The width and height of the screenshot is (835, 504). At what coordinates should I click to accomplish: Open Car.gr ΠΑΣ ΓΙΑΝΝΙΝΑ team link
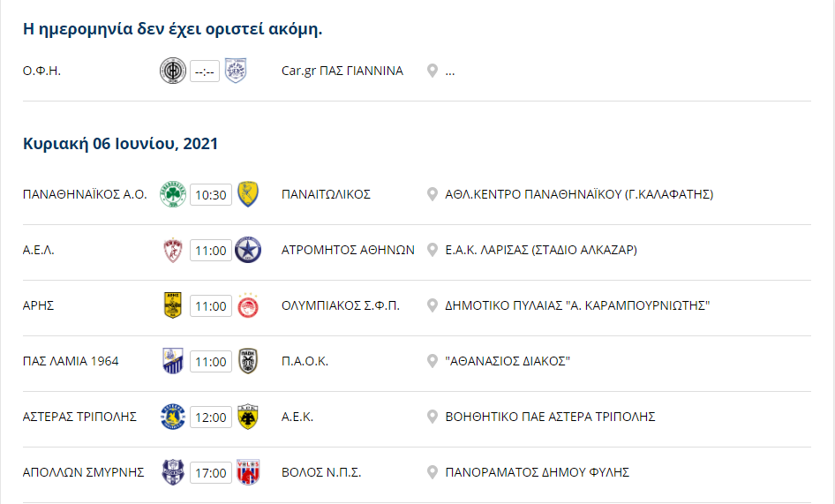coord(342,71)
